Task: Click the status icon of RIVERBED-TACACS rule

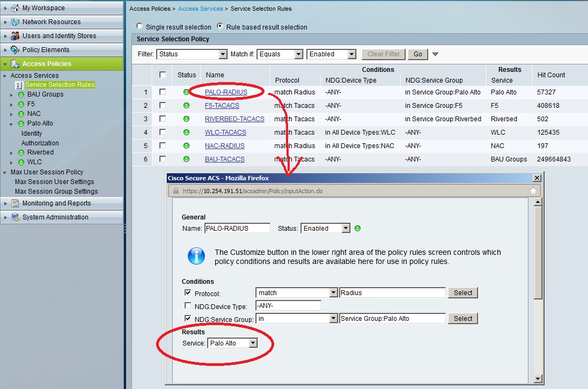Action: tap(186, 119)
